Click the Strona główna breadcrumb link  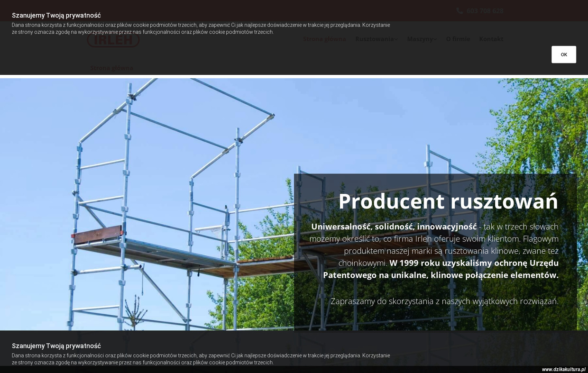[112, 68]
